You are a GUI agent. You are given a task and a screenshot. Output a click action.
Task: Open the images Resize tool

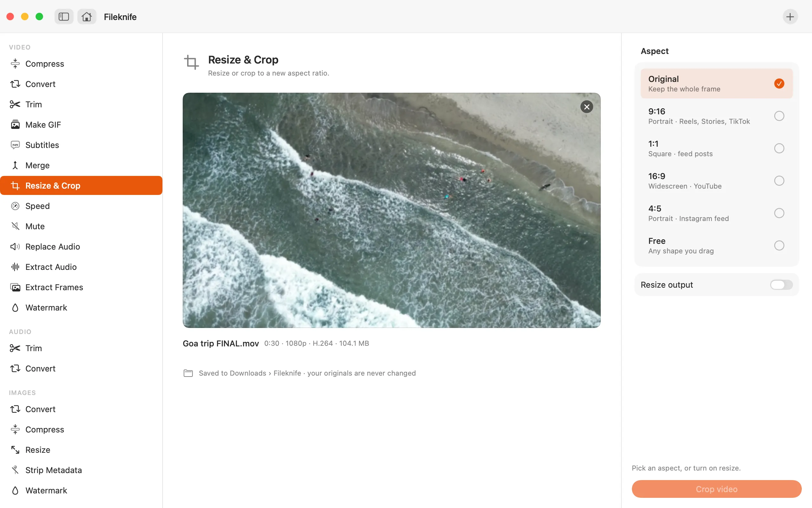pos(81,450)
